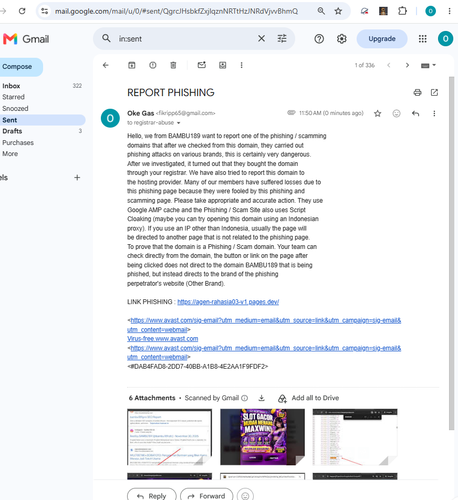
Task: Create new label plus icon
Action: click(77, 177)
